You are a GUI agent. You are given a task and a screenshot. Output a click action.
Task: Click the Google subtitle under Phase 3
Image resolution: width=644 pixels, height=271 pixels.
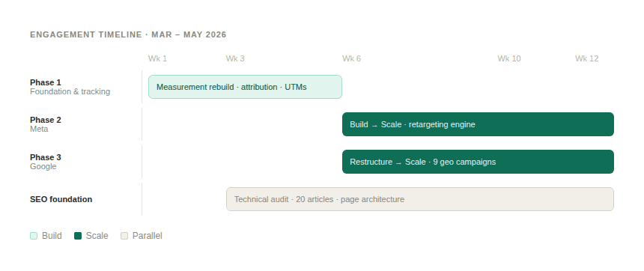[x=43, y=166]
